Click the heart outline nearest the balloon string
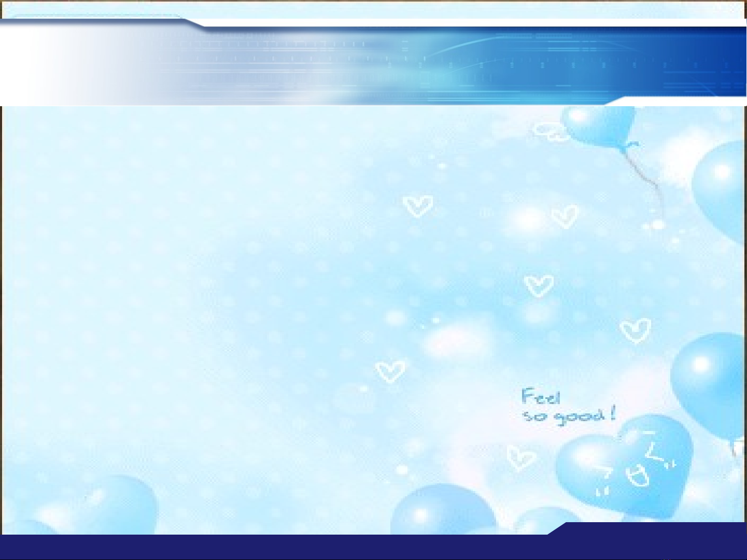This screenshot has width=747, height=560. 565,216
